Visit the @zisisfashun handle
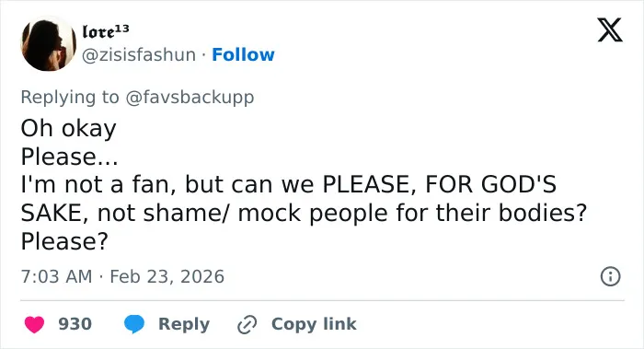 (139, 54)
